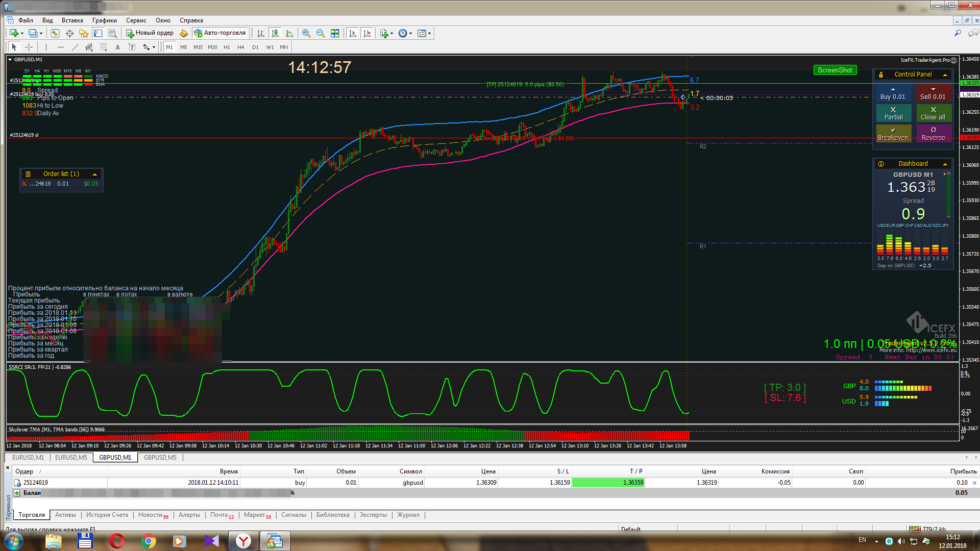Toggle chart auto scroll
Image resolution: width=980 pixels, height=551 pixels.
(353, 33)
